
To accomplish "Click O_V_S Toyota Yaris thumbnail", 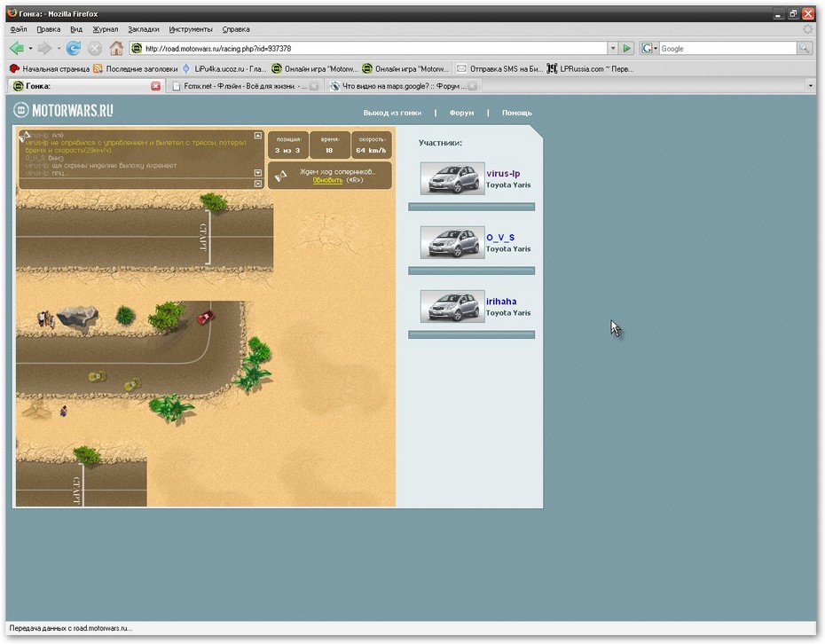I will pos(452,242).
